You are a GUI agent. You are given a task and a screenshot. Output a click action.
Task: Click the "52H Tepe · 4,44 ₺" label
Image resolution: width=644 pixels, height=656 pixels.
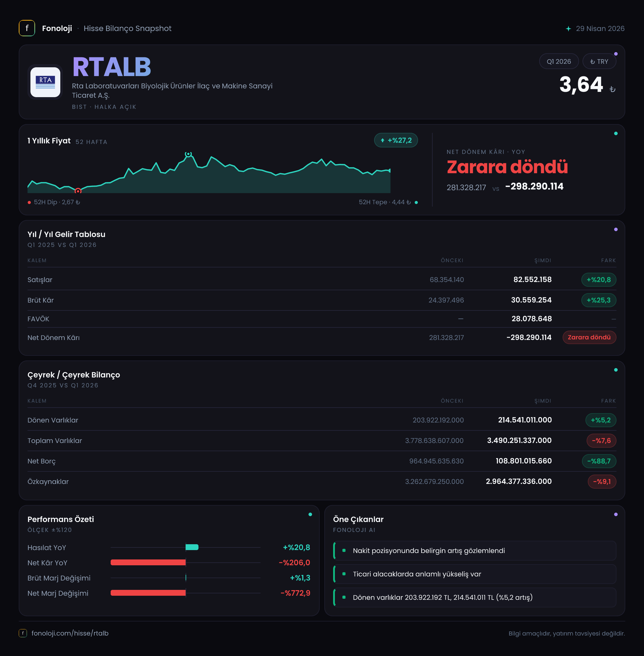[x=385, y=202]
